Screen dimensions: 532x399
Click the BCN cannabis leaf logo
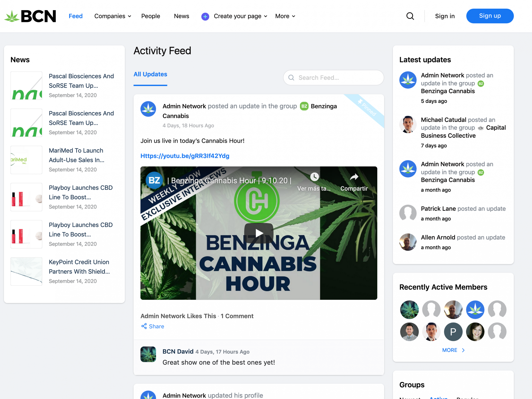[30, 16]
